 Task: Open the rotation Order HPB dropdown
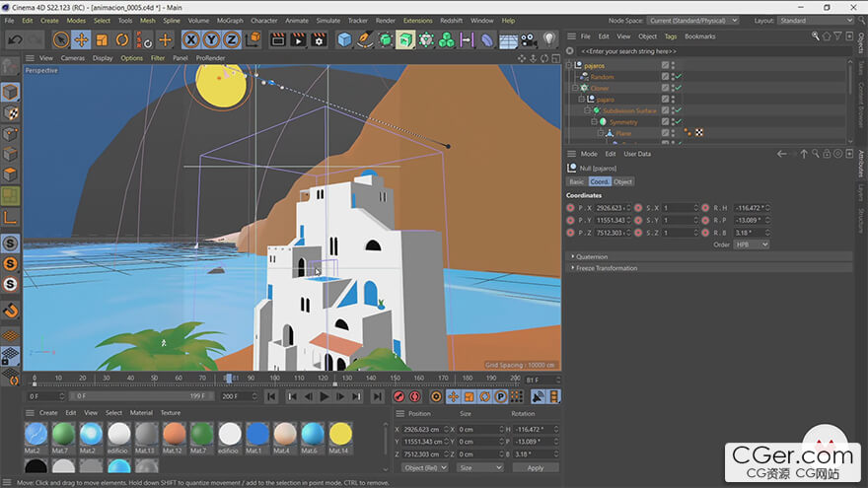click(x=751, y=244)
